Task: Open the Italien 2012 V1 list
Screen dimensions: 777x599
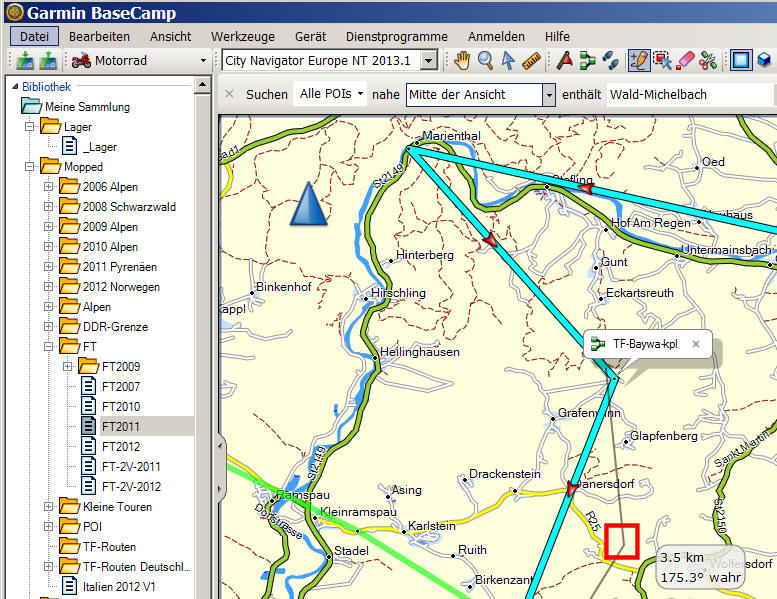Action: [118, 587]
